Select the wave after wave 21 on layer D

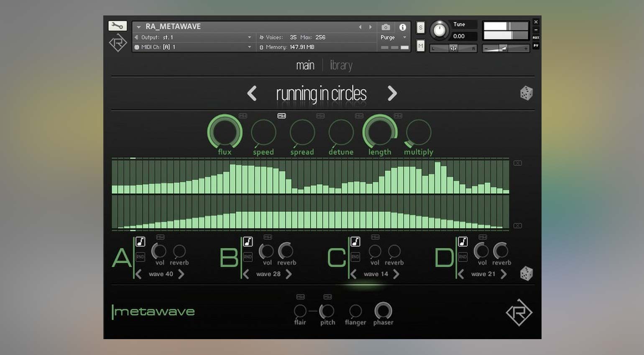point(503,274)
